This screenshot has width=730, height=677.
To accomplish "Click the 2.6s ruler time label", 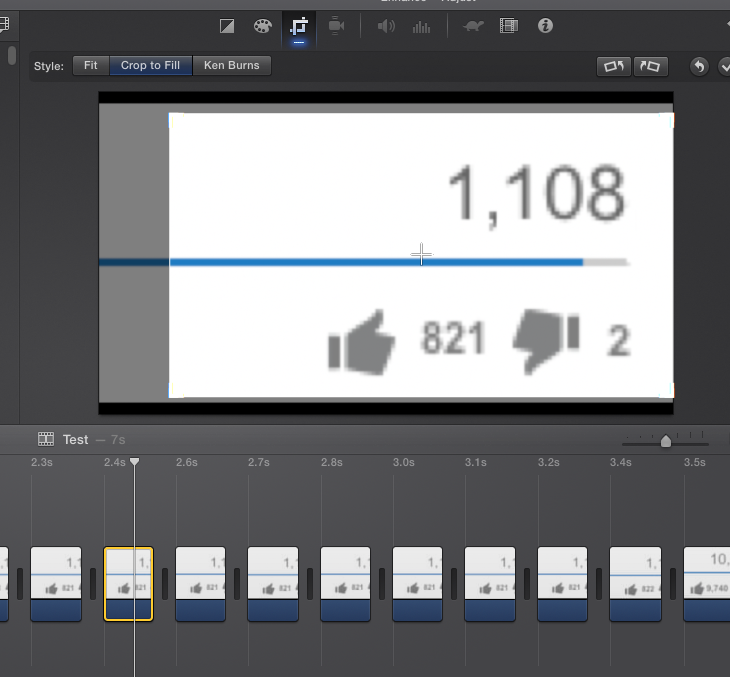I will point(187,462).
